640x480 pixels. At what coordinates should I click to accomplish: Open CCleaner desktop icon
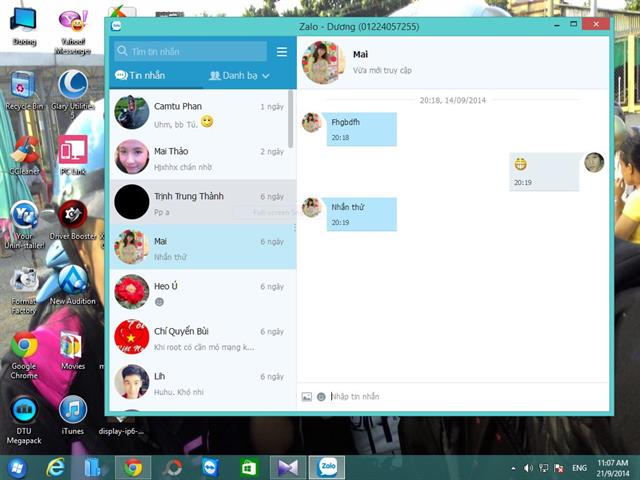point(24,156)
